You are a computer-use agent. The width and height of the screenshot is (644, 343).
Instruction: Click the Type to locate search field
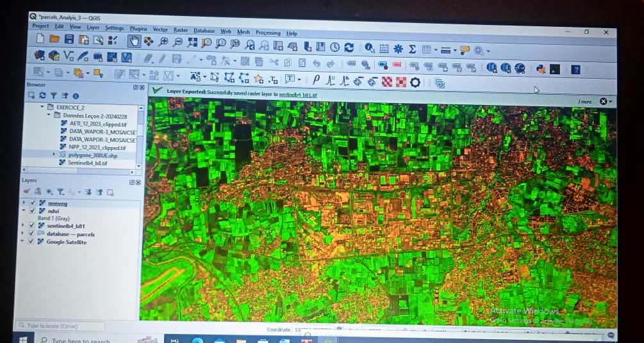click(x=59, y=326)
